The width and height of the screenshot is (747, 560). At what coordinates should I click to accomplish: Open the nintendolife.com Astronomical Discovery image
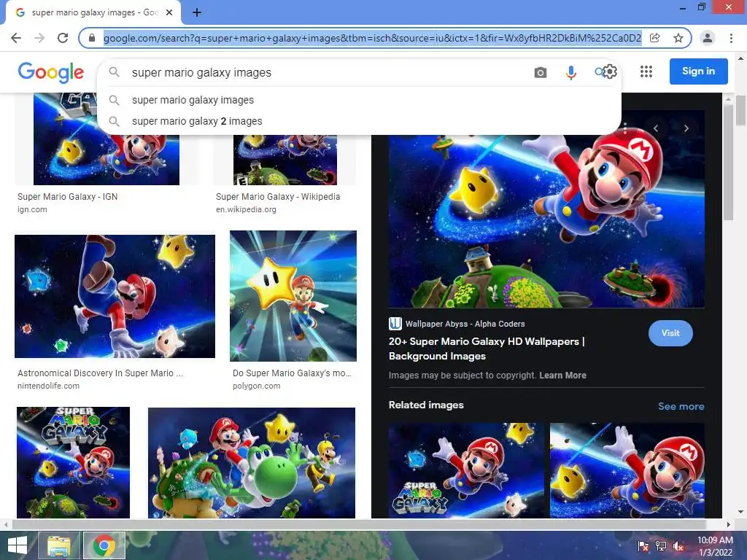coord(115,296)
